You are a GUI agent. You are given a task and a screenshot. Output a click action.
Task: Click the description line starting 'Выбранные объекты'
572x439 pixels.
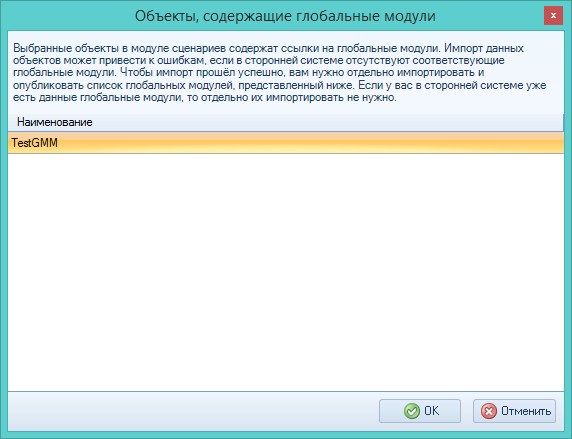pyautogui.click(x=268, y=48)
